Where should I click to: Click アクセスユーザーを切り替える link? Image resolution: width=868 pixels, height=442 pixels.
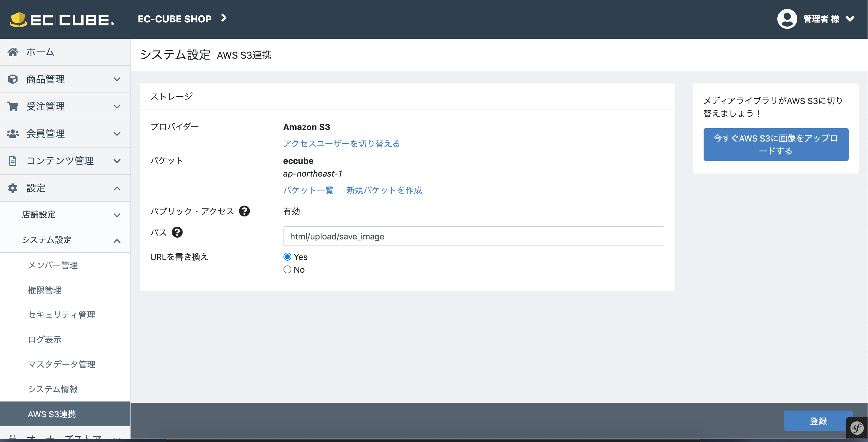(341, 144)
